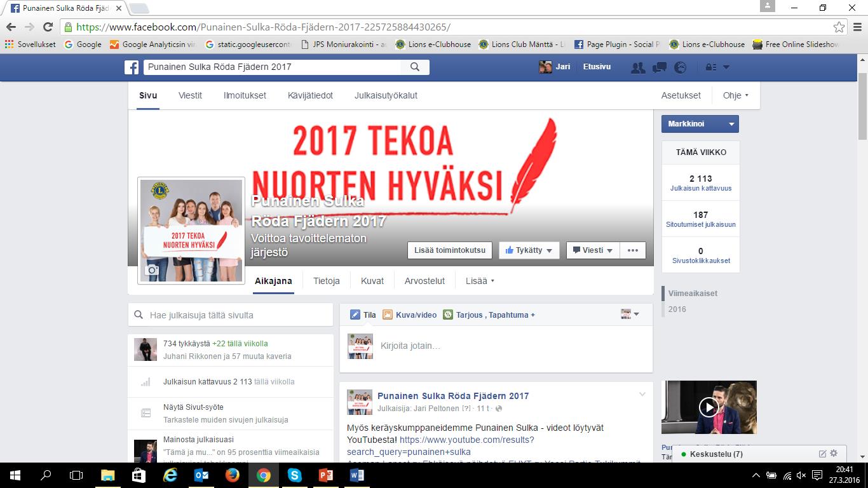
Task: Expand the Viesti dropdown button
Action: [593, 250]
